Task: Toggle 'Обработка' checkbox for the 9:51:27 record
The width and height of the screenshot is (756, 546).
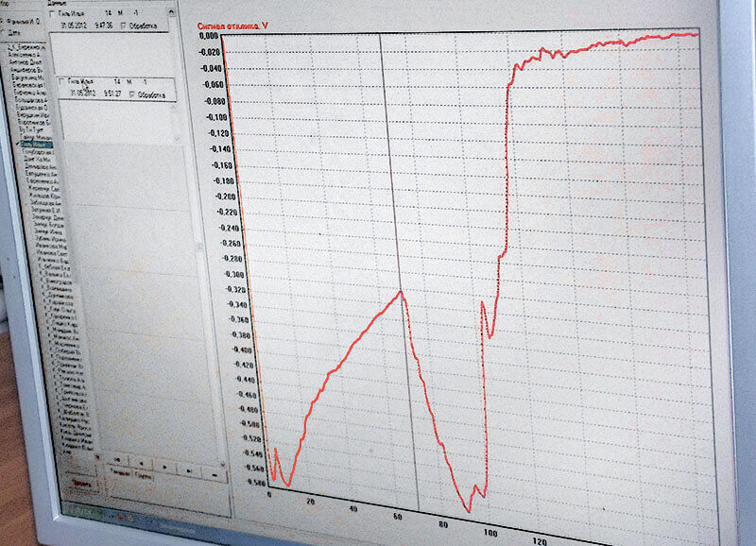Action: tap(131, 94)
